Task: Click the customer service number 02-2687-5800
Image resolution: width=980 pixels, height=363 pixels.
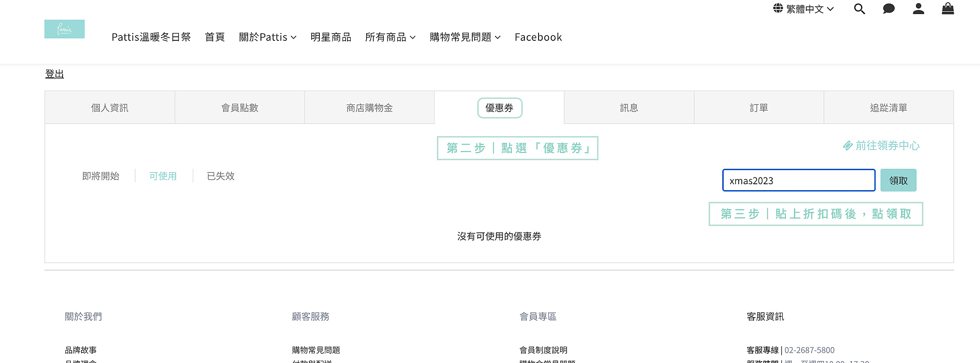Action: pyautogui.click(x=809, y=350)
